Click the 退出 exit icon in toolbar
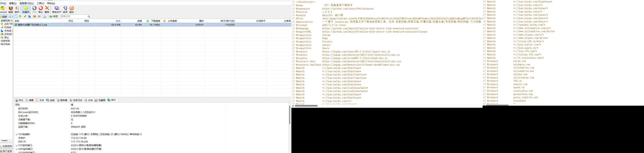This screenshot has width=644, height=153. tap(72, 10)
